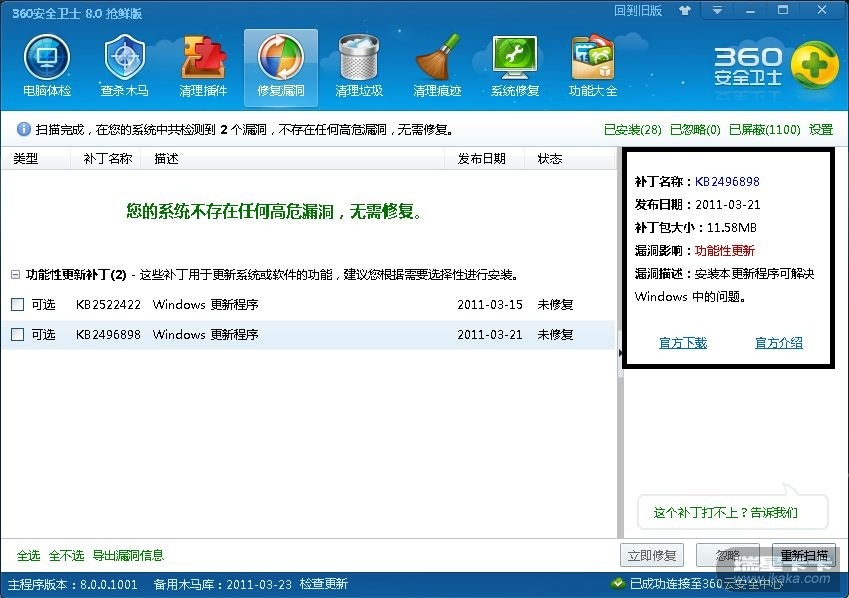Click 忽略 ignore button
The width and height of the screenshot is (849, 598).
(728, 555)
